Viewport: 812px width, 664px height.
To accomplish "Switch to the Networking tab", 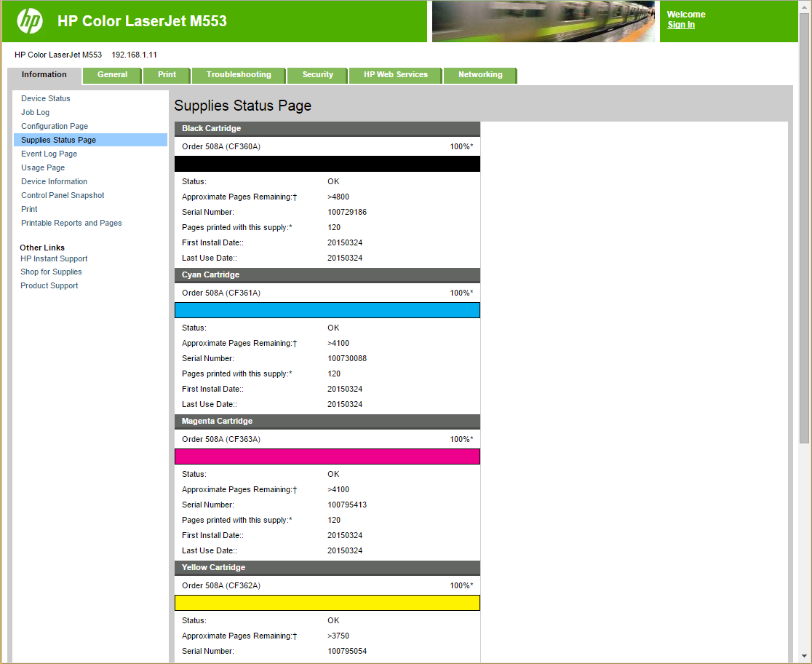I will tap(480, 75).
